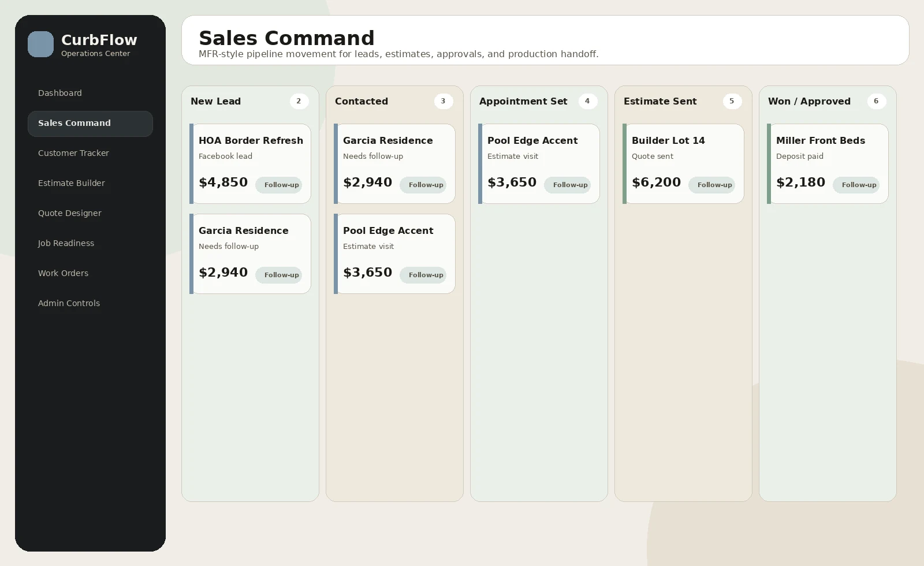The height and width of the screenshot is (566, 924).
Task: Click the Appointment Set count badge 4
Action: pos(588,101)
